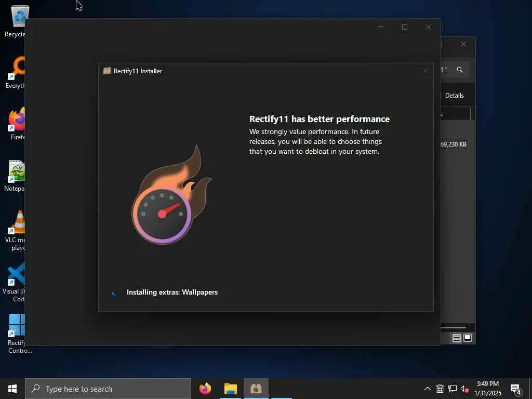Open Firefox from the desktop shortcut
This screenshot has width=532, height=399.
coord(17,124)
